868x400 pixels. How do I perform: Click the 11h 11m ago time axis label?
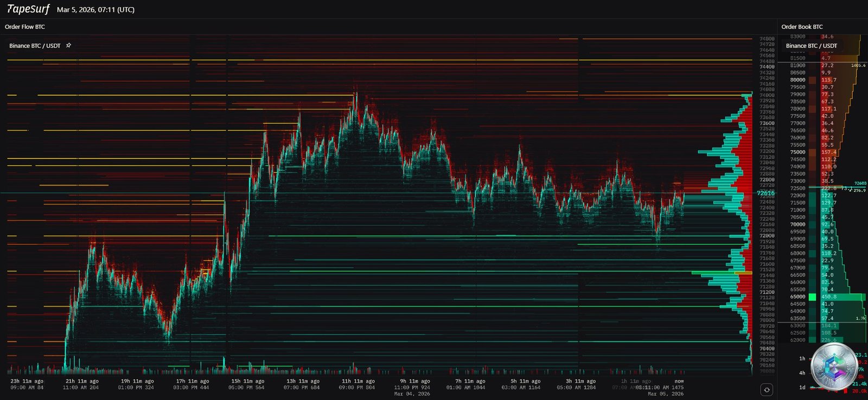pyautogui.click(x=358, y=381)
